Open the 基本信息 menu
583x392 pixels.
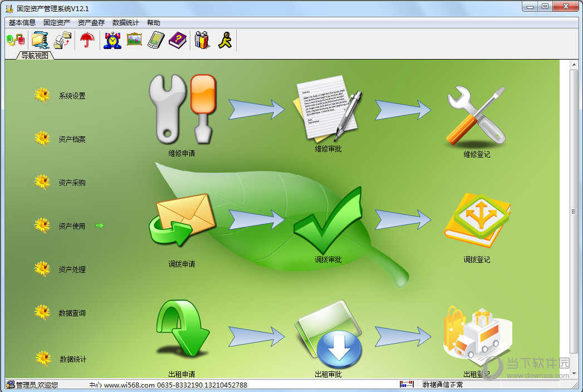tap(22, 23)
